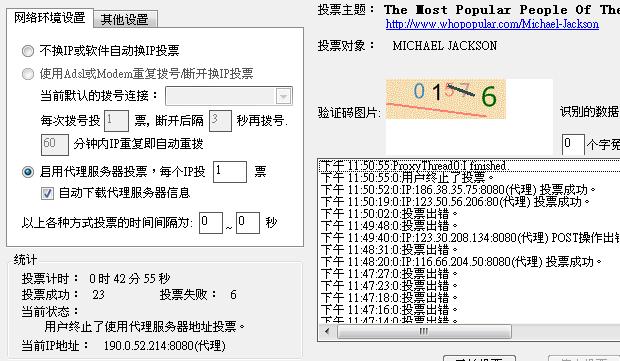Image resolution: width=620 pixels, height=361 pixels.
Task: Select log entry 11:47:18 投票出错
Action: tap(469, 297)
